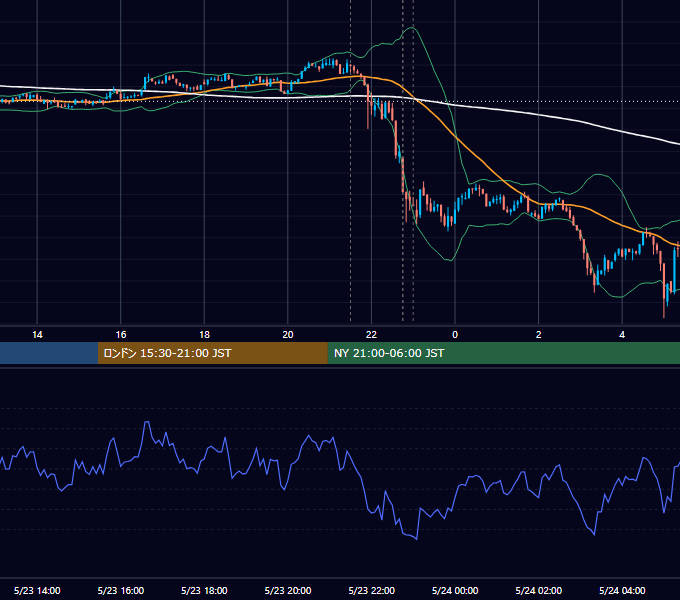Image resolution: width=680 pixels, height=600 pixels.
Task: Click the 5/23 14:00 time label
Action: (x=37, y=590)
